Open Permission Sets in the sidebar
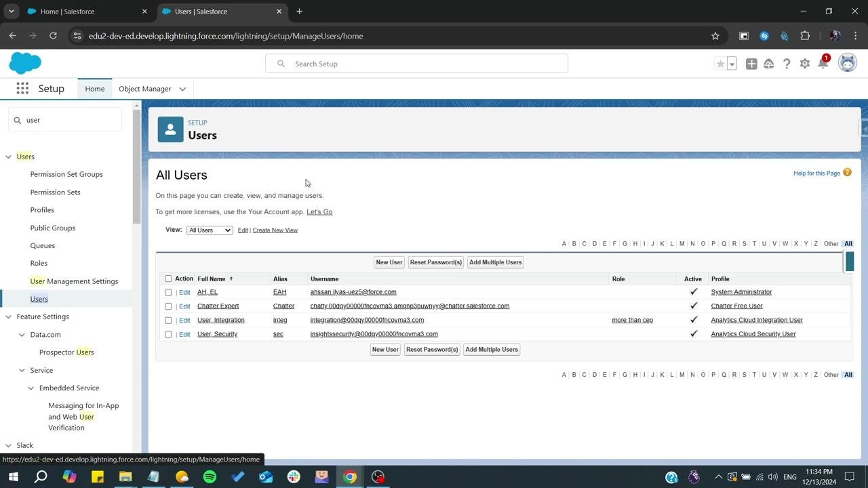Viewport: 868px width, 488px height. (x=55, y=192)
